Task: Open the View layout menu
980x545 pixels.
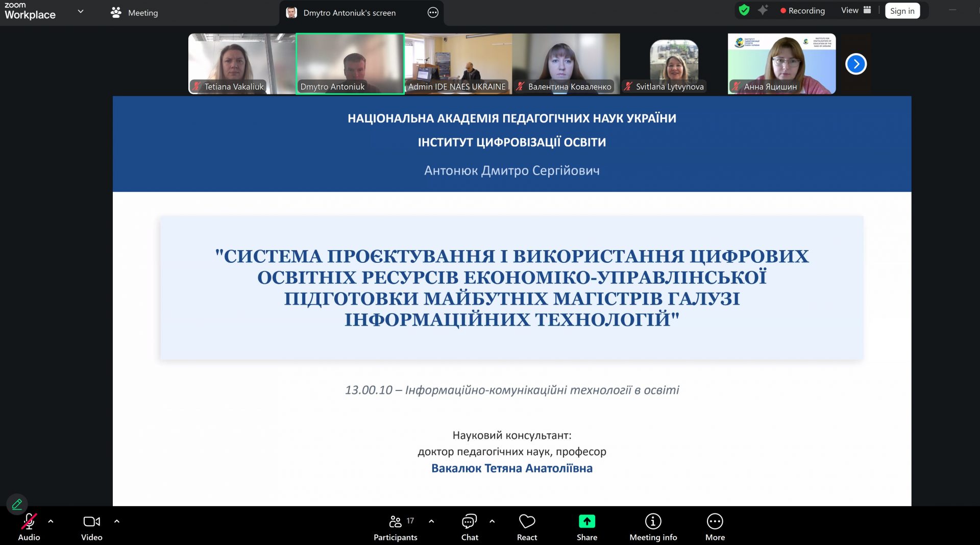Action: 856,10
